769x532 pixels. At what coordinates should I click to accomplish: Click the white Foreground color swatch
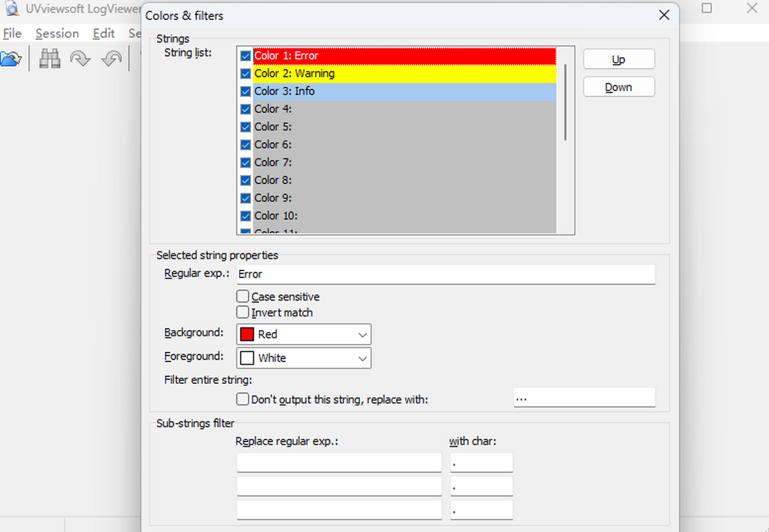(x=247, y=358)
